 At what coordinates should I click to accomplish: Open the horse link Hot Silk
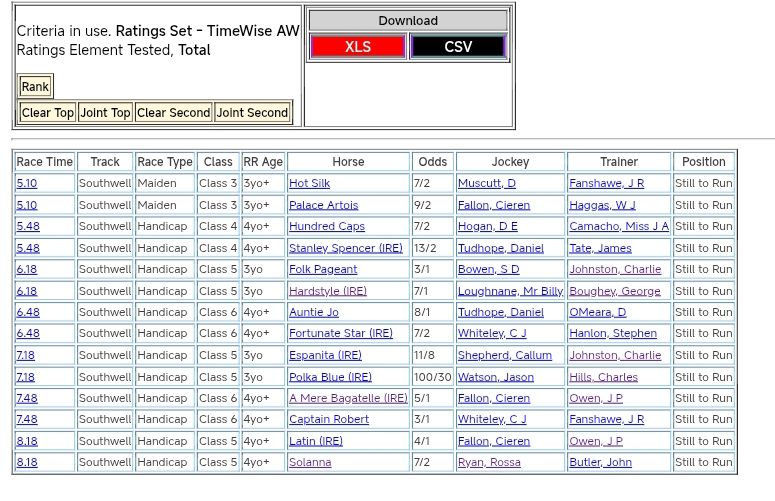[309, 184]
